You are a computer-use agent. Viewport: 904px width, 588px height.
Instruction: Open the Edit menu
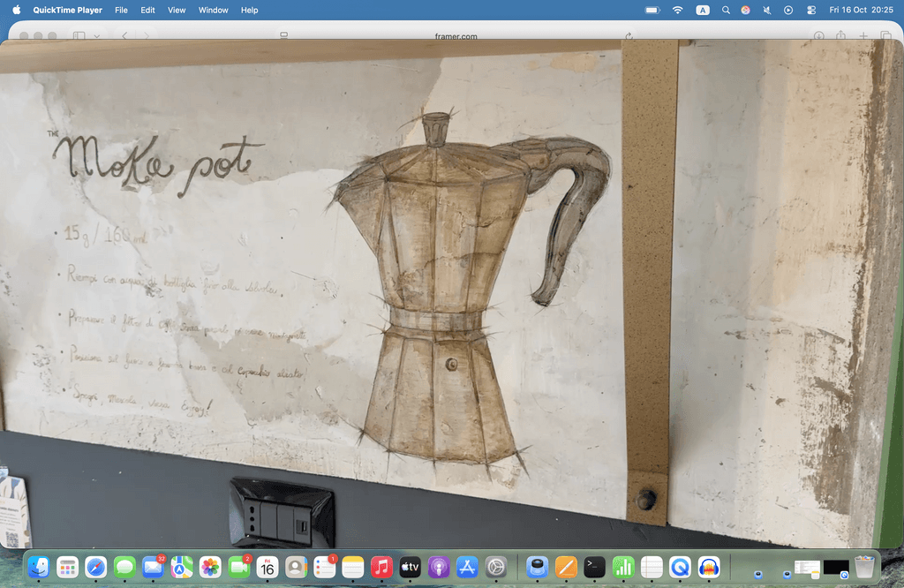point(147,10)
